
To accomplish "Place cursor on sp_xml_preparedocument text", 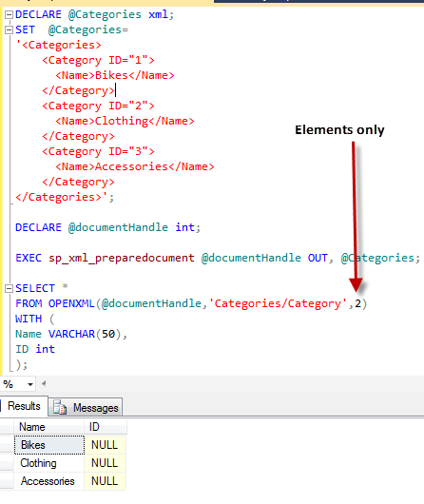I will [122, 259].
